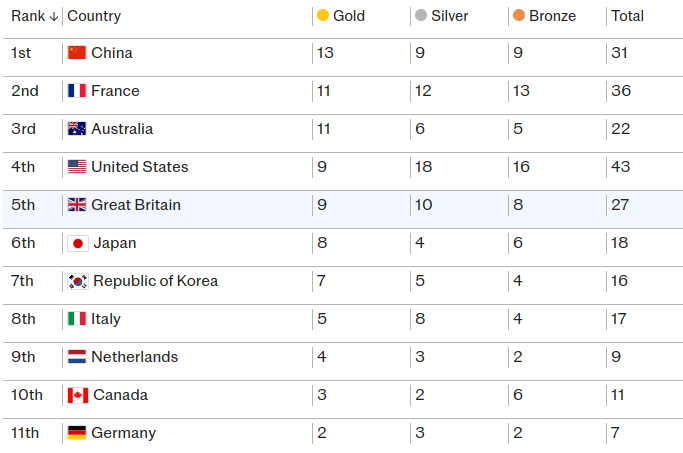Click the China flag icon

(77, 53)
